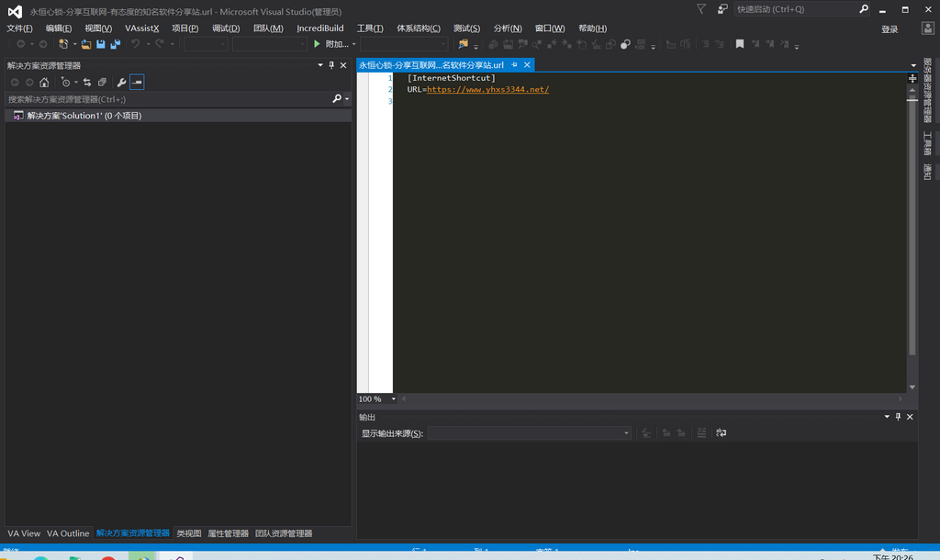Switch to the 团队资源管理器 tab
This screenshot has width=940, height=560.
284,533
